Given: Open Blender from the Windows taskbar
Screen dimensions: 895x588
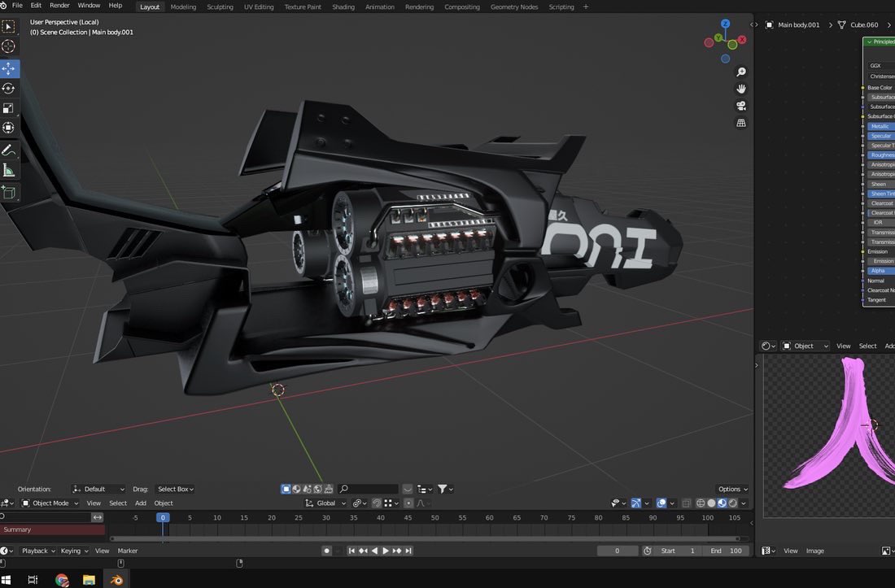Looking at the screenshot, I should (116, 579).
